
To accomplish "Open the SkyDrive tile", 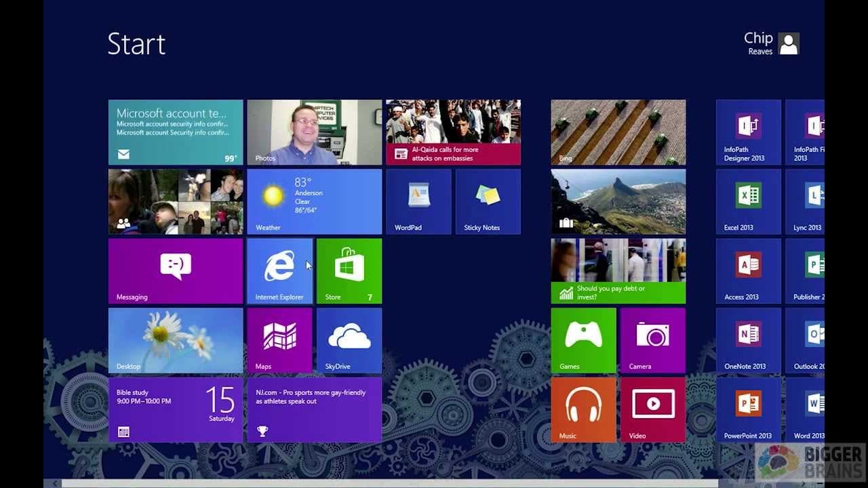I will point(349,341).
